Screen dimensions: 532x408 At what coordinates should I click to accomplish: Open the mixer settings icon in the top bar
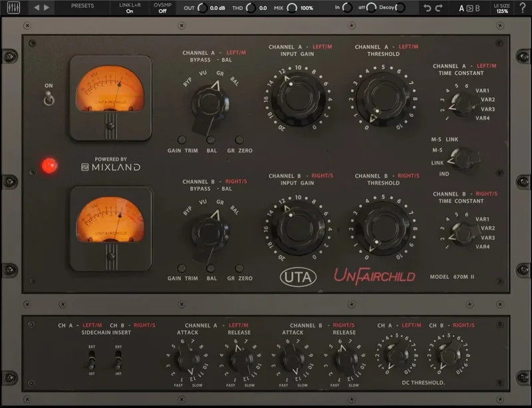click(x=13, y=7)
